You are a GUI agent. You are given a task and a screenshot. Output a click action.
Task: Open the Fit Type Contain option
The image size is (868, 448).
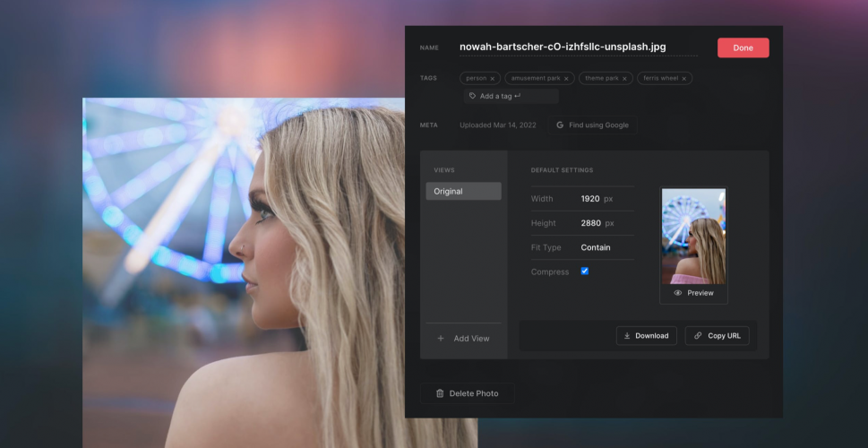click(596, 247)
